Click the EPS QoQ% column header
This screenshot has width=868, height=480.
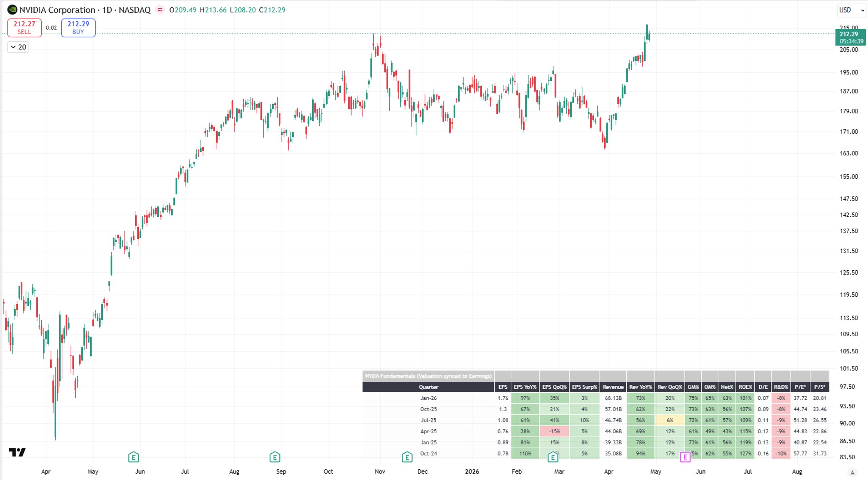tap(554, 387)
